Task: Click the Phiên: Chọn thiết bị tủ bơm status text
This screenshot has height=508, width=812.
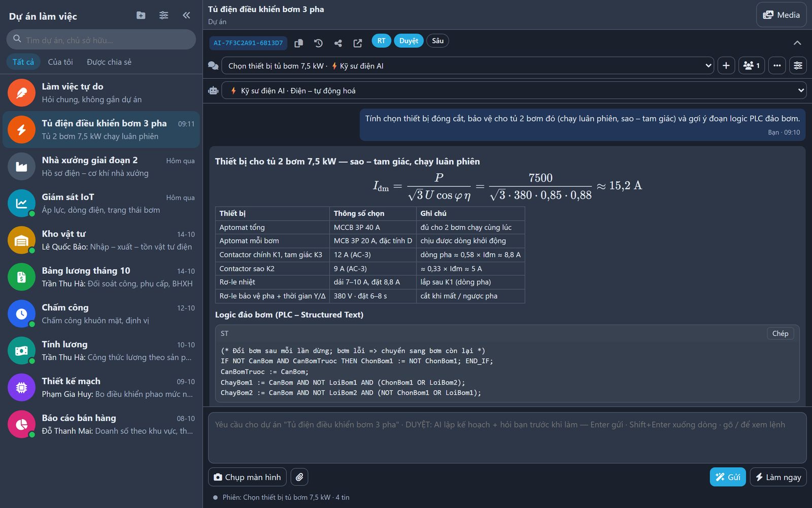Action: 286,497
